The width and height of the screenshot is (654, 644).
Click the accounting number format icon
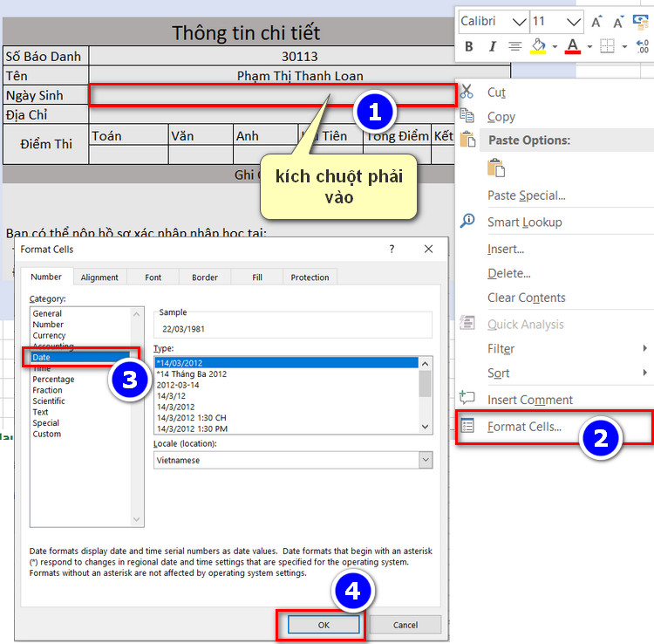tap(642, 21)
